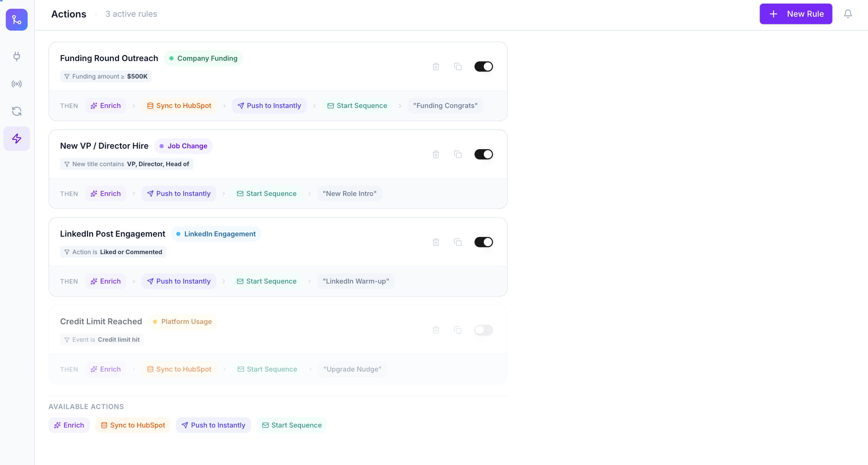868x465 pixels.
Task: Expand the arrow after Enrich in Funding rule
Action: (134, 105)
